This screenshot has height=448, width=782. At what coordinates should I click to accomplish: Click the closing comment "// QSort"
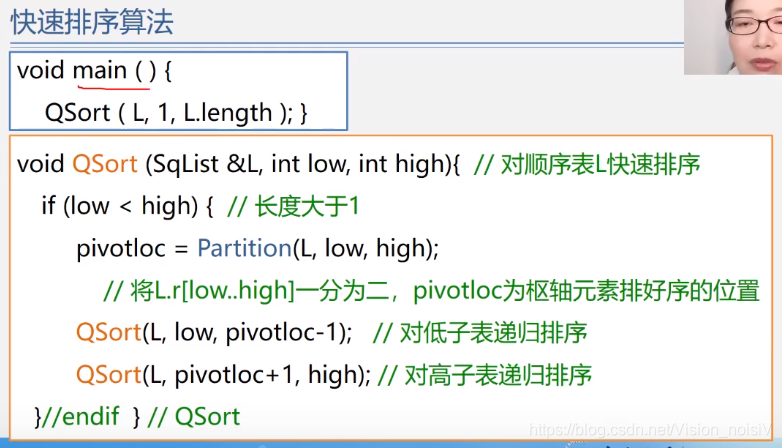[194, 416]
